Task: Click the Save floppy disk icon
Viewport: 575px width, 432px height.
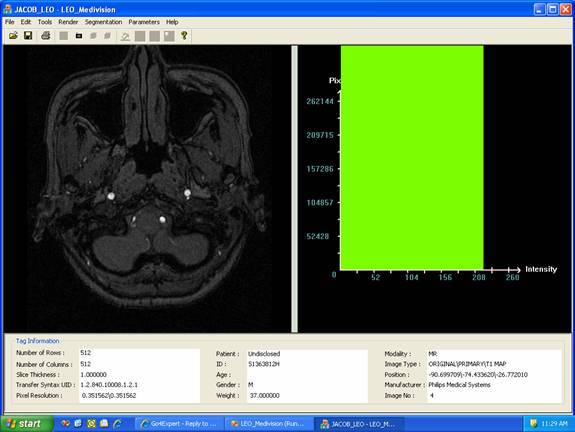Action: tap(28, 36)
